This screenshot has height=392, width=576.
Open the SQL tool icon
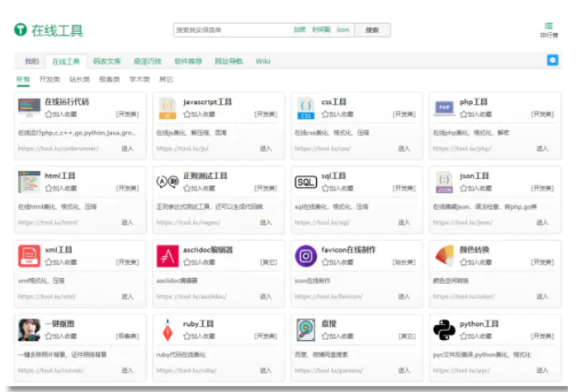[305, 182]
